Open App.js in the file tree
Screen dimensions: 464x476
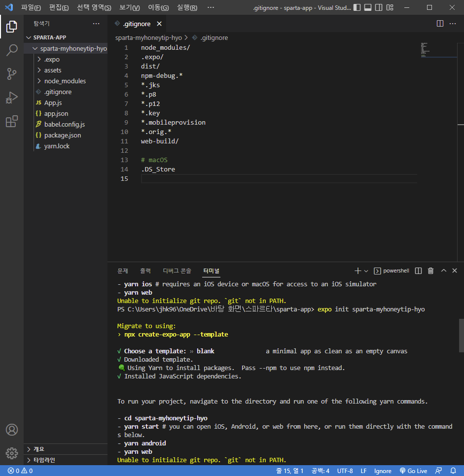66,102
